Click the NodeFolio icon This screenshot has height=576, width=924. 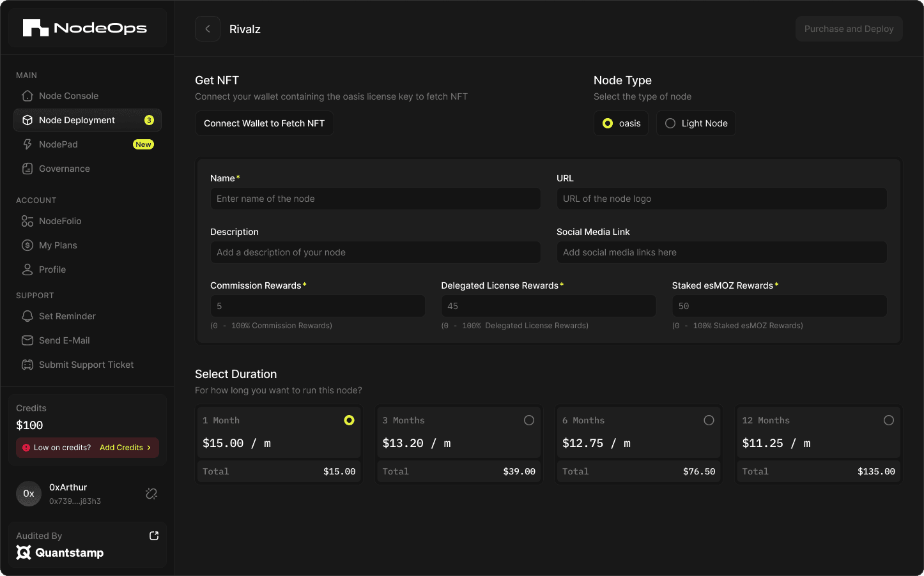(27, 221)
